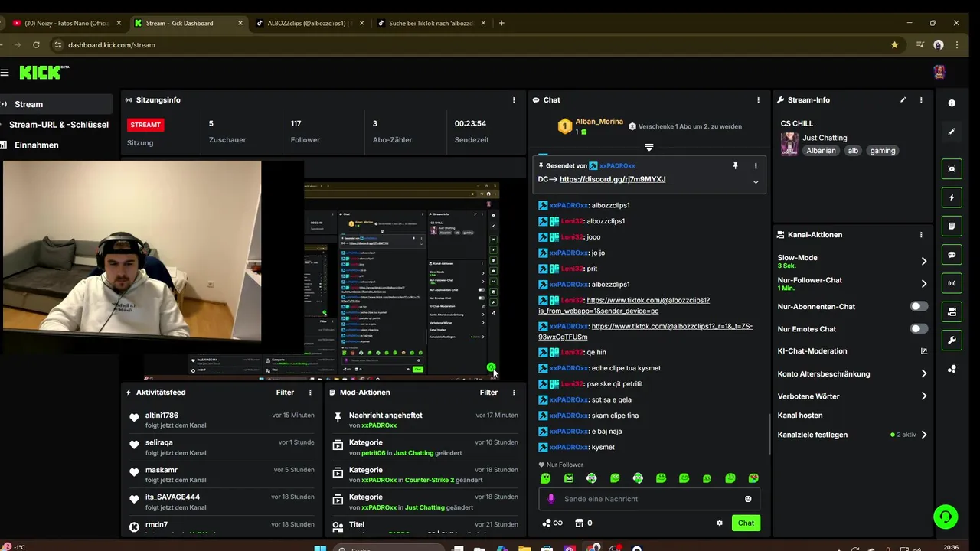
Task: Click the browser address bar
Action: coord(475,45)
